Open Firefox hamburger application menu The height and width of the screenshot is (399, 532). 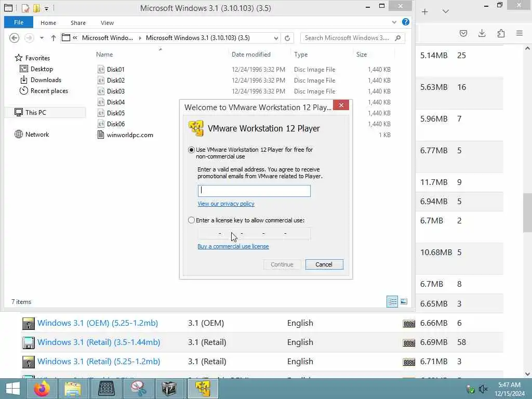pyautogui.click(x=520, y=33)
